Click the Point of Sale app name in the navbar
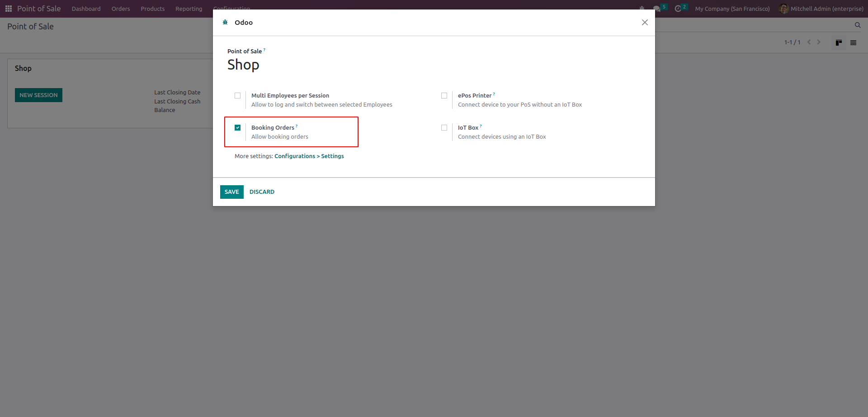Screen dimensions: 868x417 pos(39,9)
